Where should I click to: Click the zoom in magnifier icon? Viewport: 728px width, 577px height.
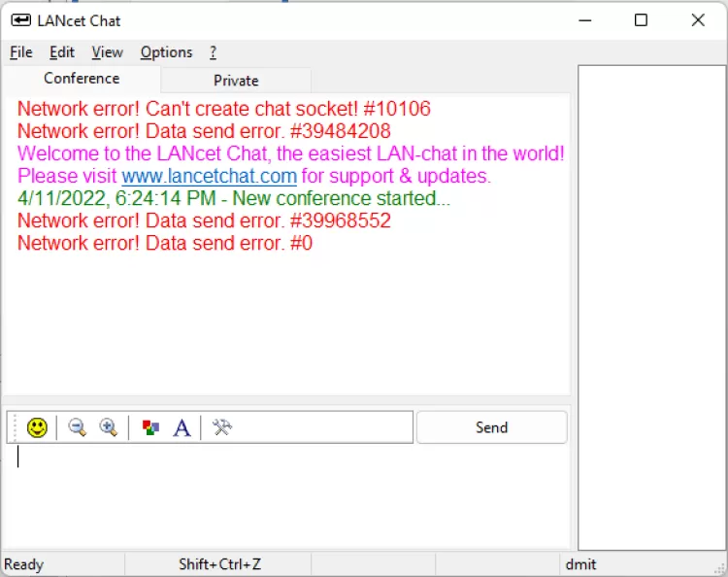pyautogui.click(x=108, y=427)
